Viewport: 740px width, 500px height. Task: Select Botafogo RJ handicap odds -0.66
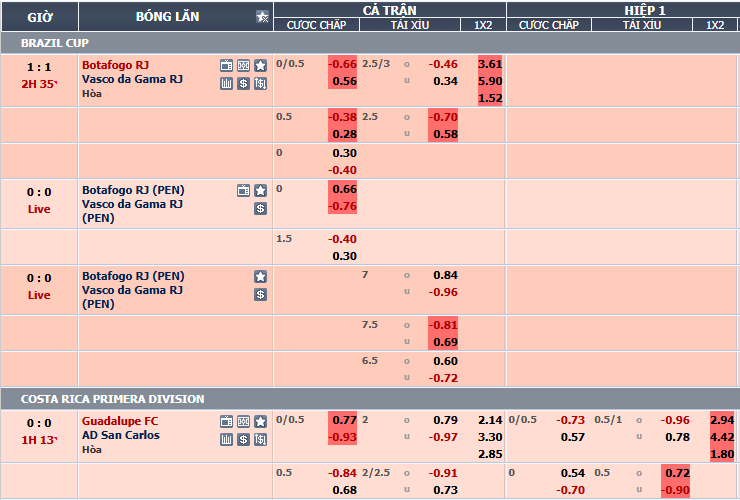tap(343, 64)
